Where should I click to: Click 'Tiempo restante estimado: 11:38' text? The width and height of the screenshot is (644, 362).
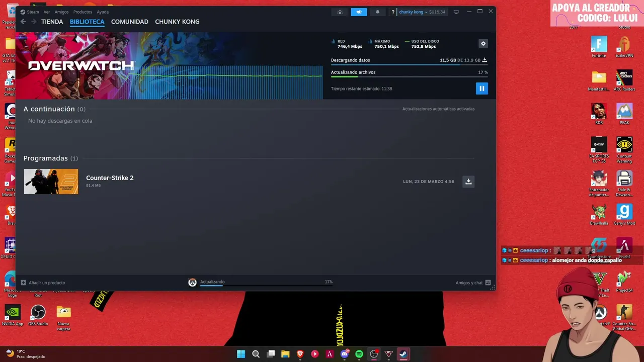(361, 88)
